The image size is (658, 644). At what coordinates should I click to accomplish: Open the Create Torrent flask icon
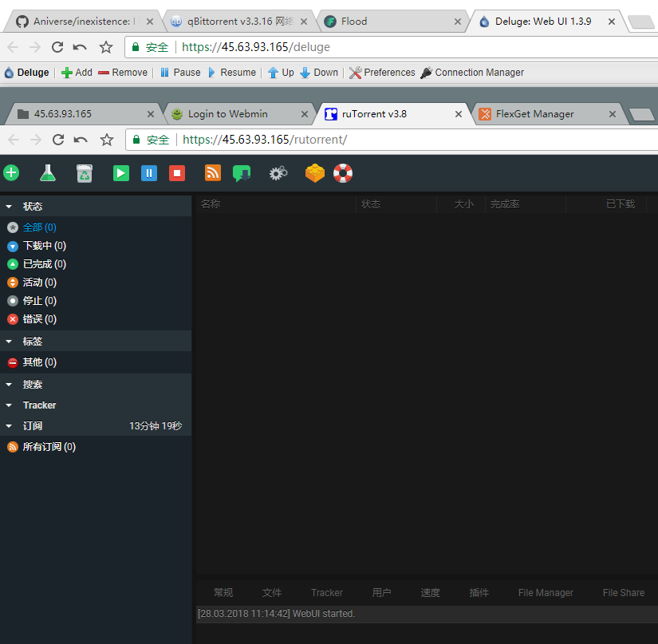(x=48, y=173)
